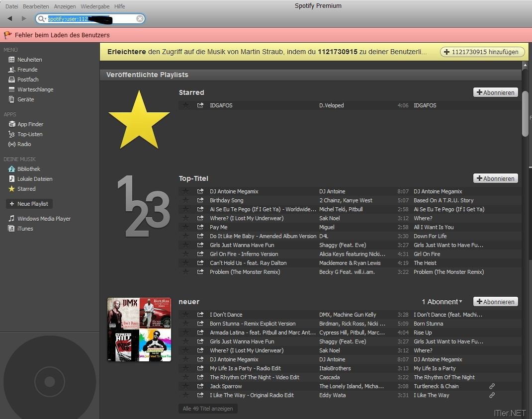This screenshot has height=419, width=532.
Task: Open Lokale Dateien
Action: coord(30,179)
